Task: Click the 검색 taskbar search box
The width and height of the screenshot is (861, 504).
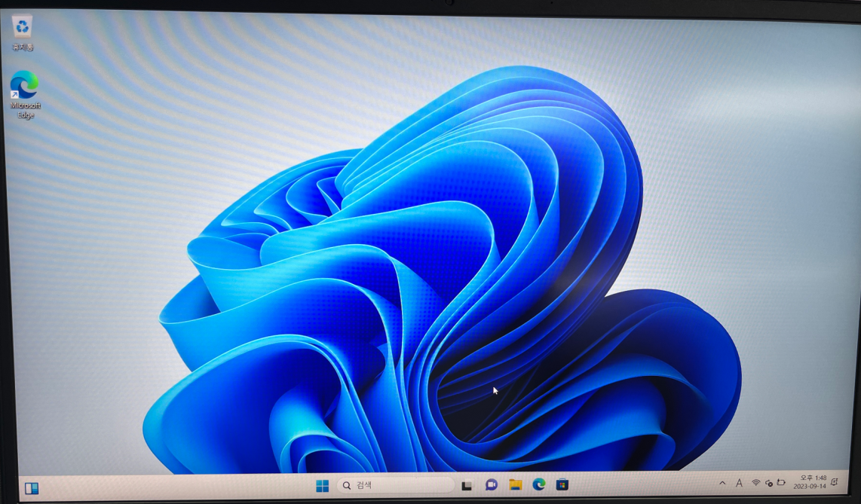Action: tap(395, 485)
